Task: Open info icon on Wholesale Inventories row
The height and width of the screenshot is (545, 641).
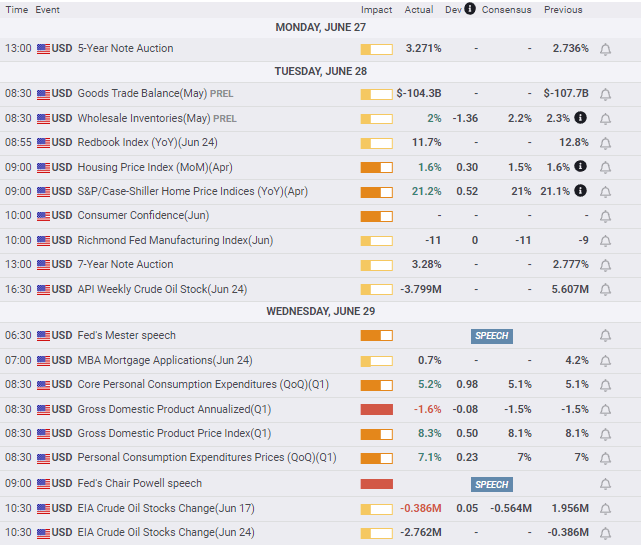Action: (x=580, y=118)
